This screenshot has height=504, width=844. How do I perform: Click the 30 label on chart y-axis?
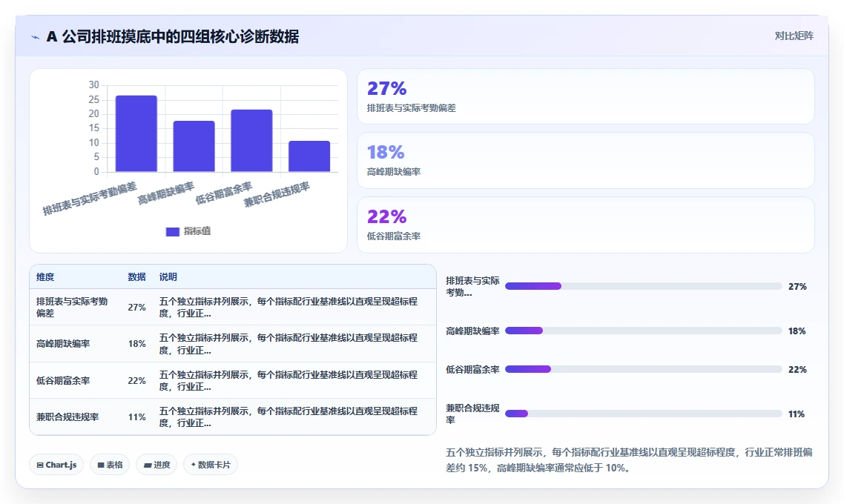tap(94, 85)
